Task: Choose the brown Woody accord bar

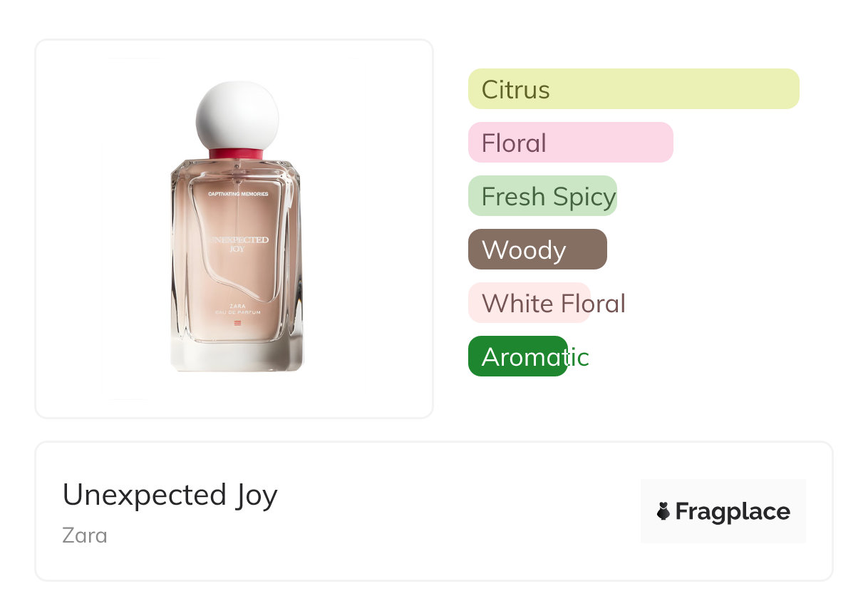Action: pyautogui.click(x=537, y=250)
